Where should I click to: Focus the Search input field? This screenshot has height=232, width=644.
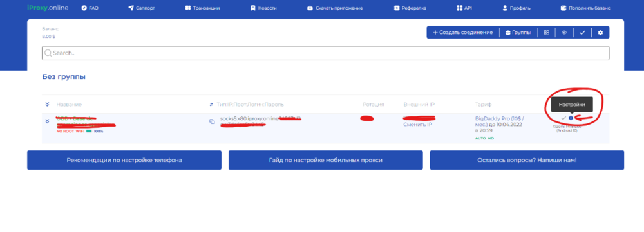(325, 53)
